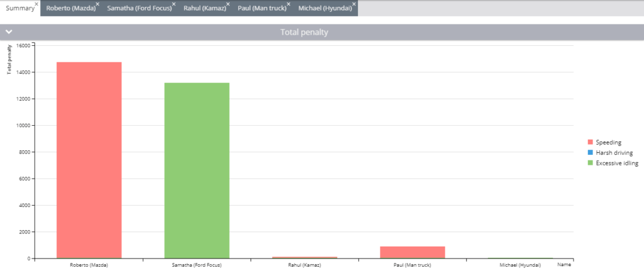Toggle the Speeding legend series
644x278 pixels.
point(608,142)
